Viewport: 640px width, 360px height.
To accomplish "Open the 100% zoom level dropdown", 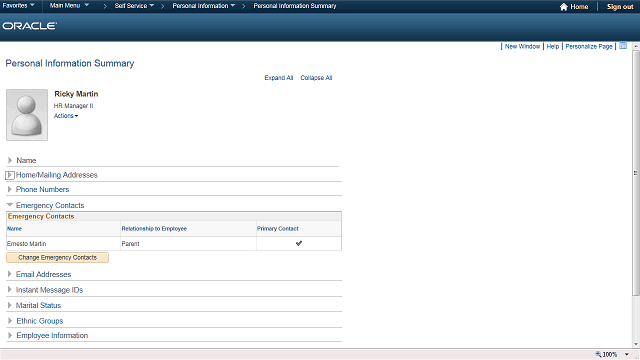I will pos(627,354).
